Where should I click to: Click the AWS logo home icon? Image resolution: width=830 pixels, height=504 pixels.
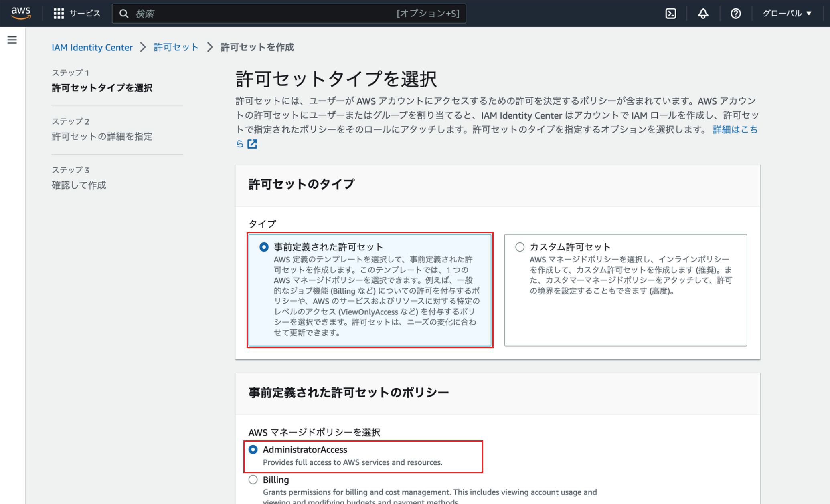coord(21,13)
